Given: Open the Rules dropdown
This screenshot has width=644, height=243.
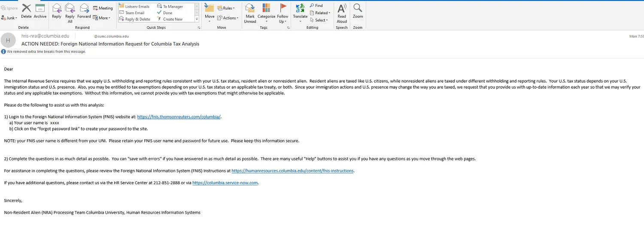Looking at the screenshot, I should click(226, 8).
